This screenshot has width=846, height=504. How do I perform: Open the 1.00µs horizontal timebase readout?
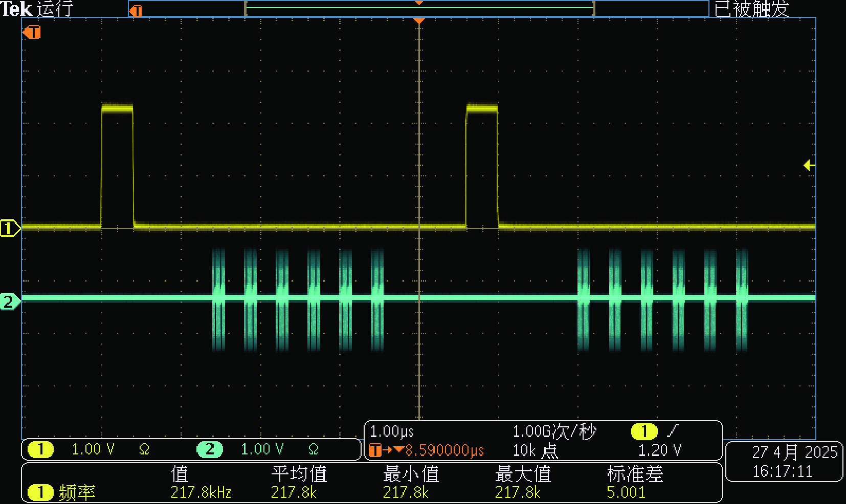click(x=392, y=432)
